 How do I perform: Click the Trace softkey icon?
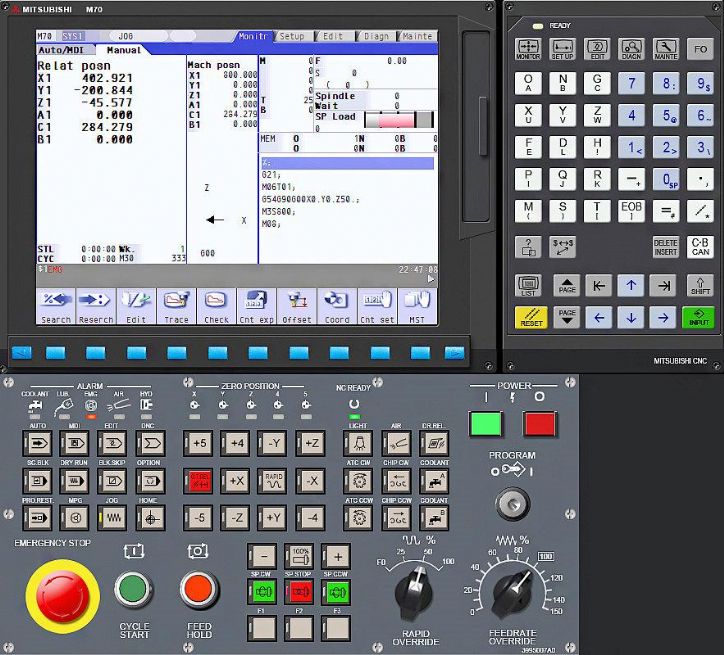point(176,305)
